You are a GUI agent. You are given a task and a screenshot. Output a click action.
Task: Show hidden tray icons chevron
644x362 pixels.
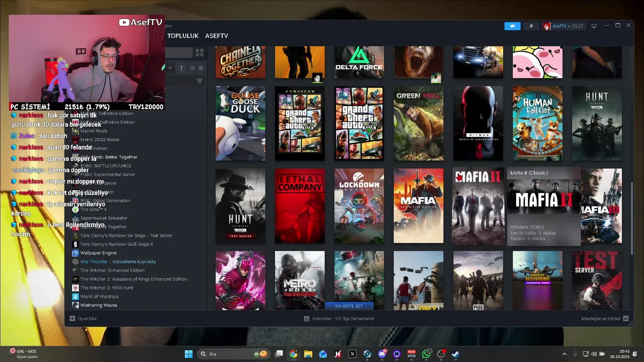[564, 354]
